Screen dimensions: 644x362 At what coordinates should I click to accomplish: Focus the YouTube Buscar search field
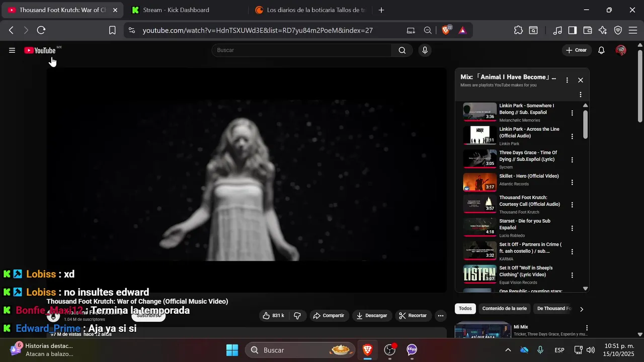pos(302,50)
